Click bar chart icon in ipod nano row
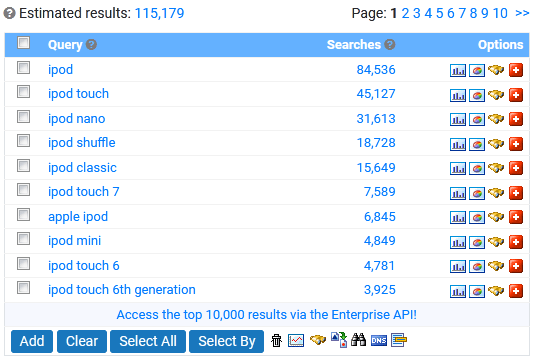The height and width of the screenshot is (360, 534). (x=458, y=120)
